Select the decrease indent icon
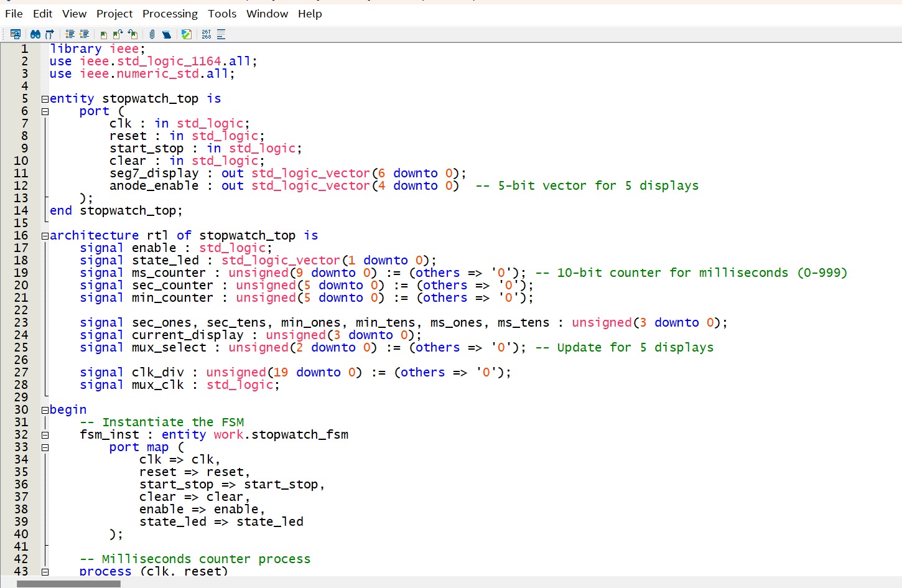This screenshot has height=588, width=902. coord(85,34)
